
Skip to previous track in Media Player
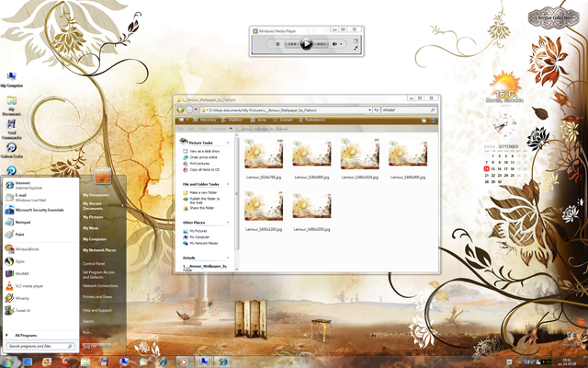pos(292,44)
